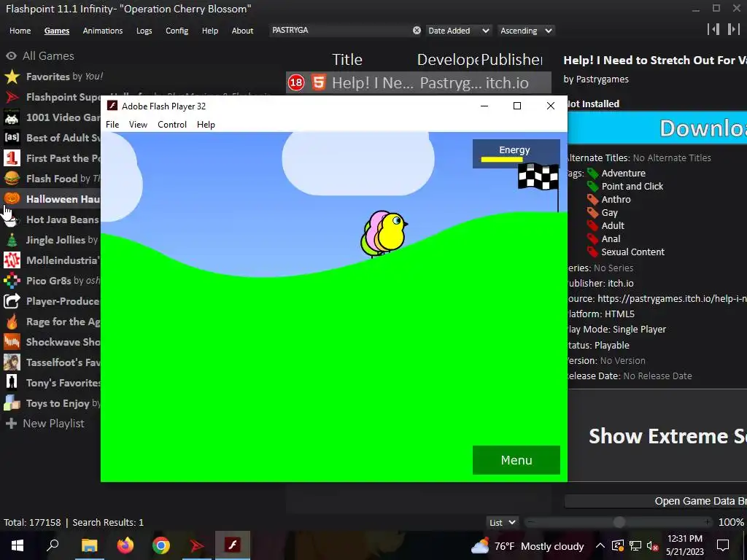The height and width of the screenshot is (560, 747).
Task: Switch to the Animations tab
Action: tap(102, 31)
